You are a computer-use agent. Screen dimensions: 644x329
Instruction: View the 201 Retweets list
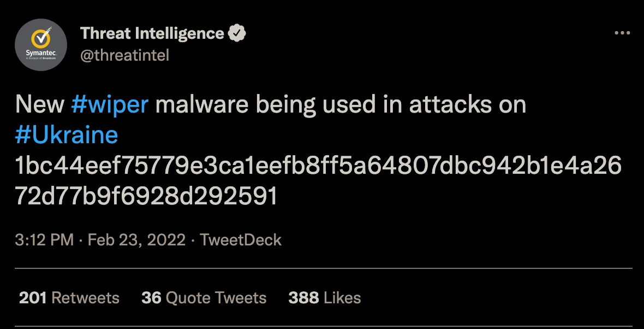pyautogui.click(x=69, y=298)
